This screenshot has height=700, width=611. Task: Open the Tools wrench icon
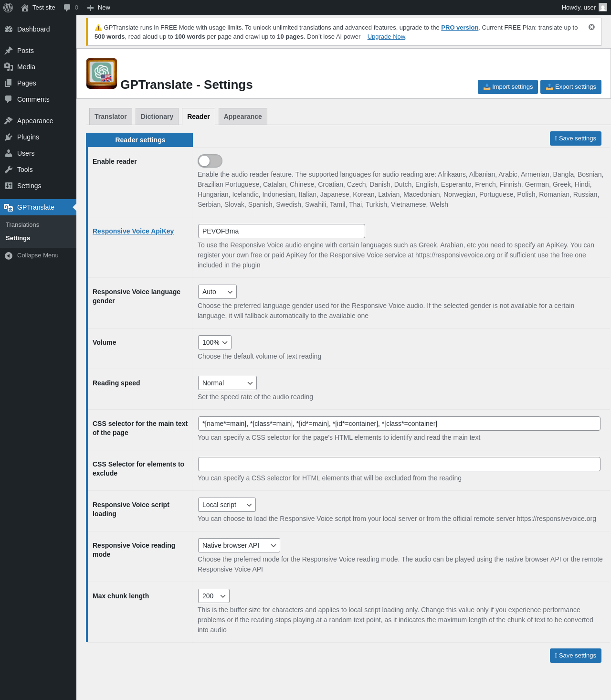pos(9,170)
